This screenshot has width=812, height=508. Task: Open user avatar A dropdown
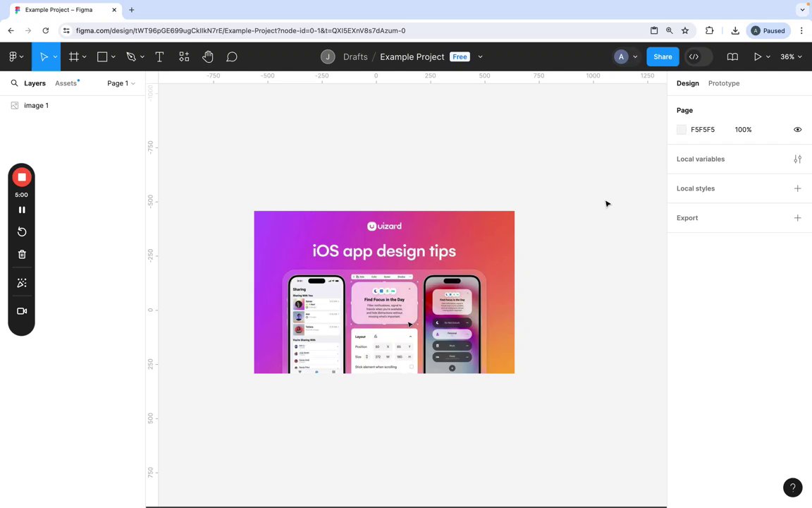pyautogui.click(x=626, y=56)
